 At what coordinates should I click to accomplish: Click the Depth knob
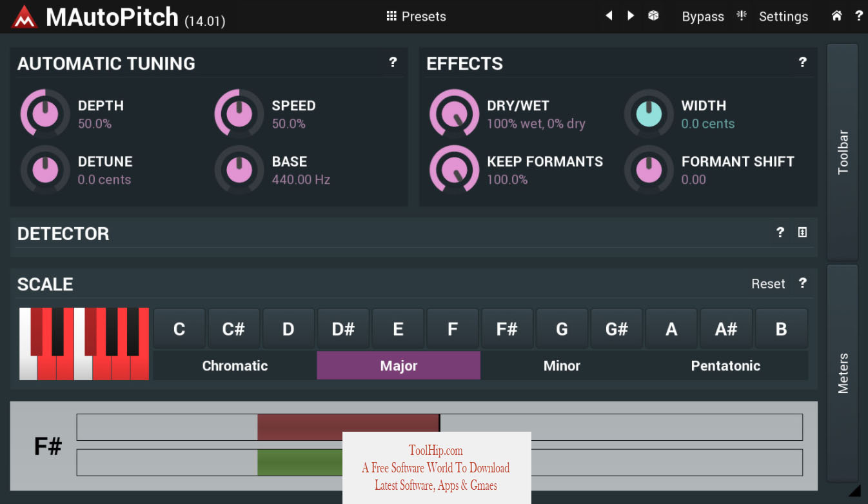tap(45, 114)
